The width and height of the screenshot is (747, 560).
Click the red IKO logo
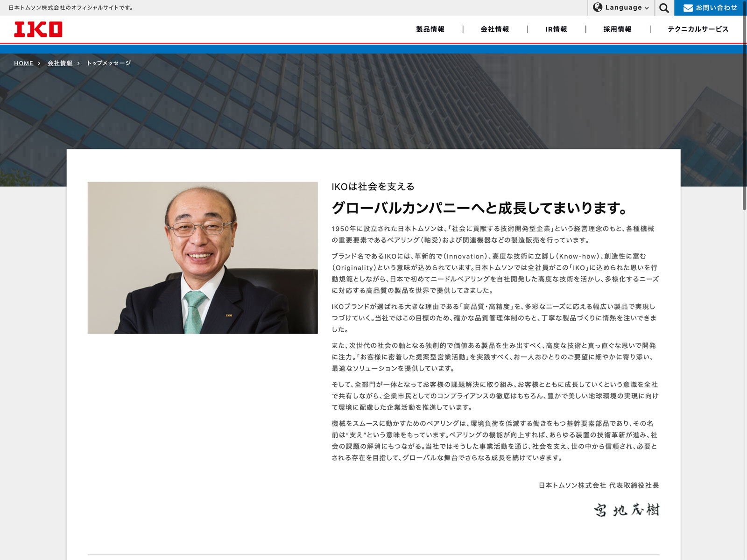point(38,29)
